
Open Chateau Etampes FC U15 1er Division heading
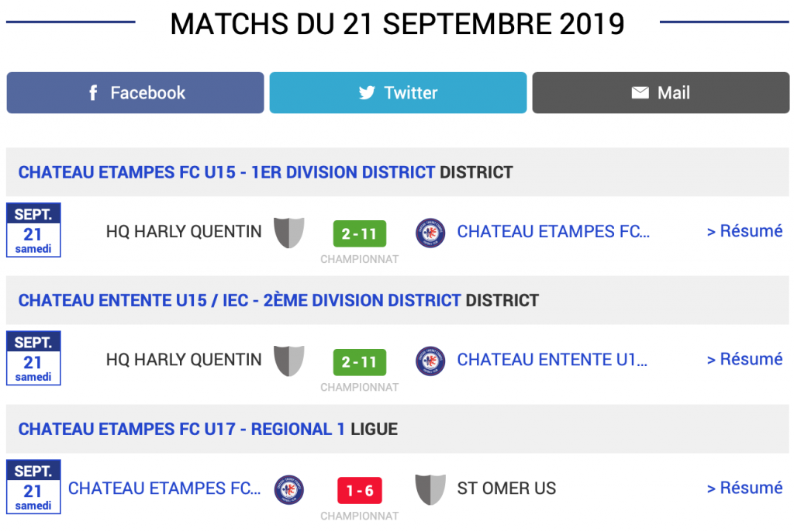point(226,172)
